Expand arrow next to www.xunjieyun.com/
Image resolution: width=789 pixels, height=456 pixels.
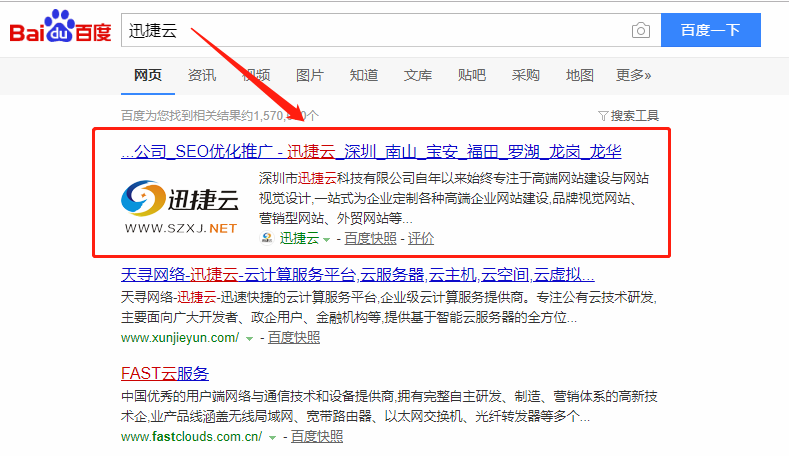coord(249,339)
